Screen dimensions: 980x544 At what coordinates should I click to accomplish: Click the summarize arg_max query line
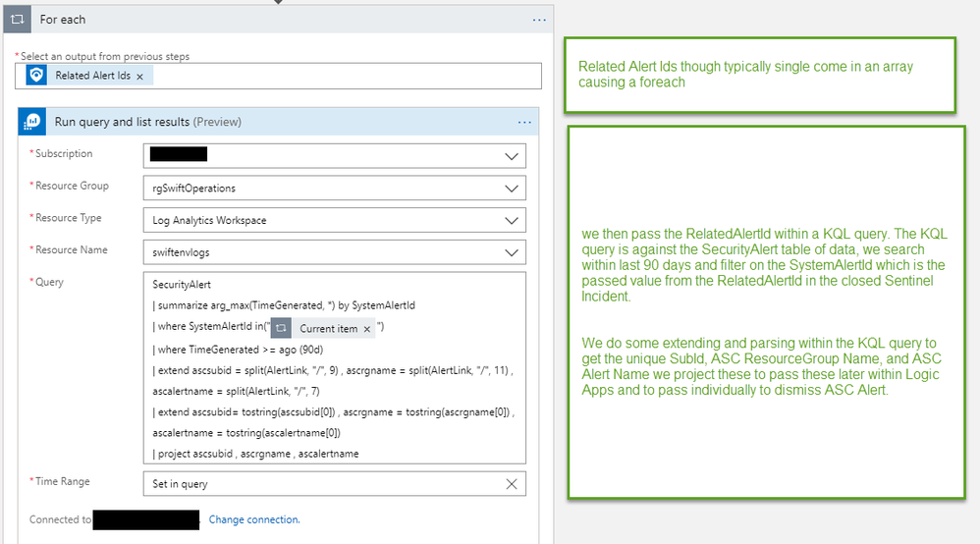pyautogui.click(x=284, y=305)
